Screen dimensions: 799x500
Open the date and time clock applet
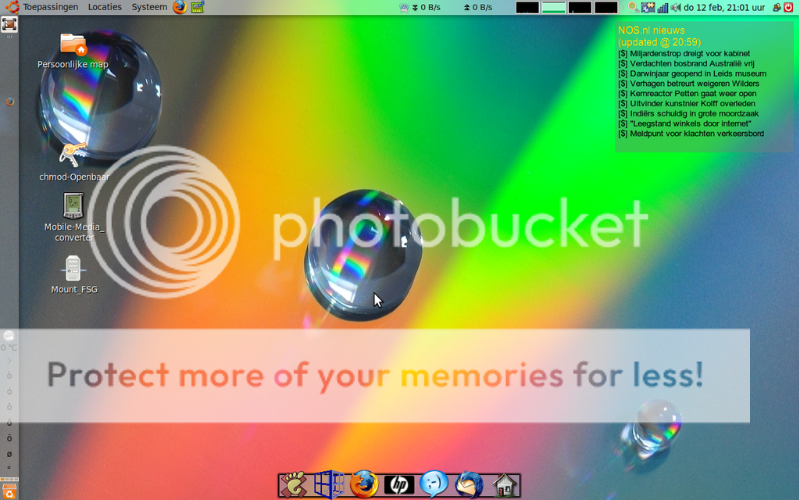click(x=724, y=7)
